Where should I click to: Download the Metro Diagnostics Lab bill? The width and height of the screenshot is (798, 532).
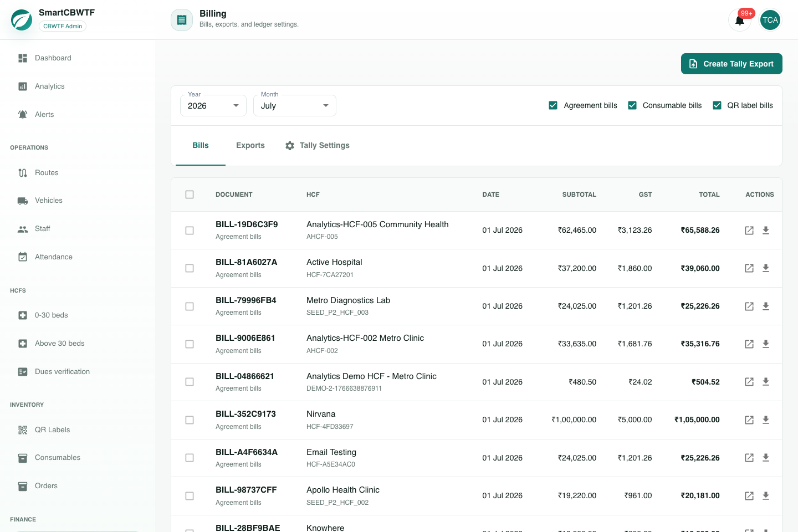tap(766, 306)
